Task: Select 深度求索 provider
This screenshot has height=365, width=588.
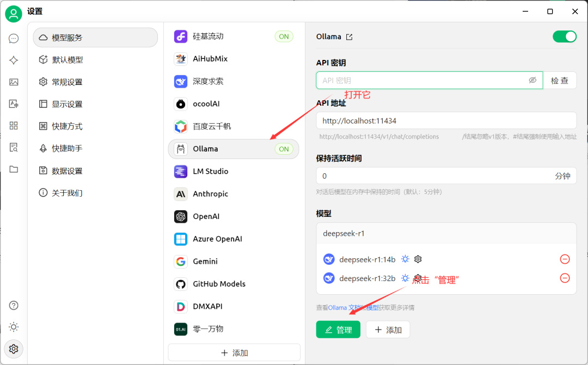Action: 233,81
